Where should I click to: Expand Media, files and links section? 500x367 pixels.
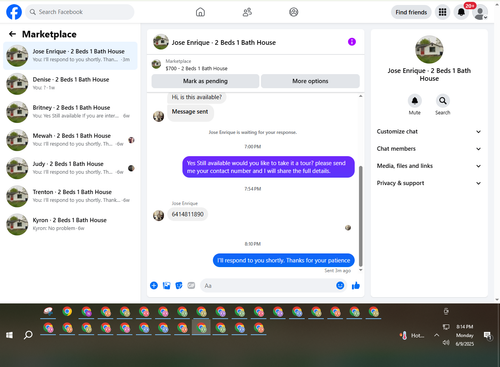[429, 166]
